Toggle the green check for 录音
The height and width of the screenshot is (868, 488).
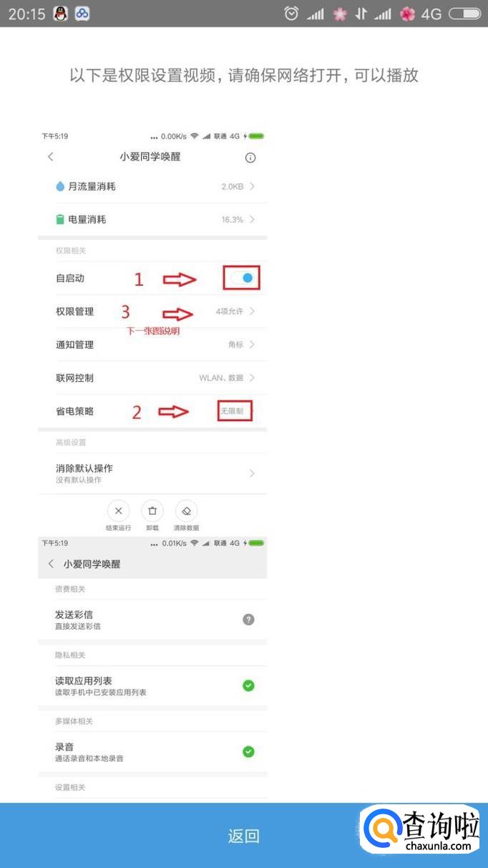point(248,751)
